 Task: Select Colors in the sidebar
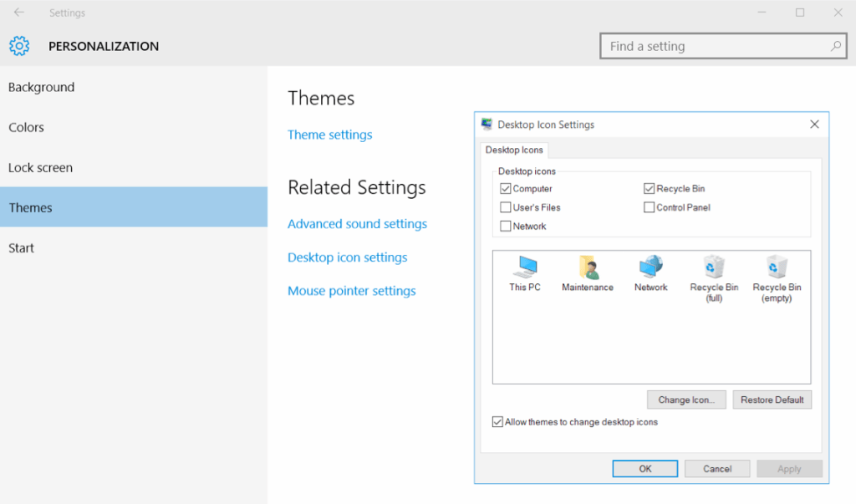(26, 127)
